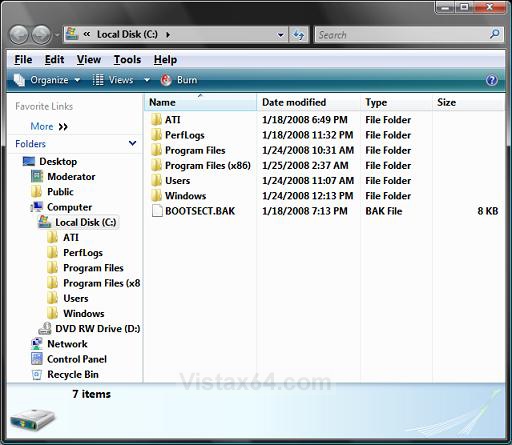The image size is (512, 445).
Task: Click the drive icon in details pane
Action: click(32, 419)
